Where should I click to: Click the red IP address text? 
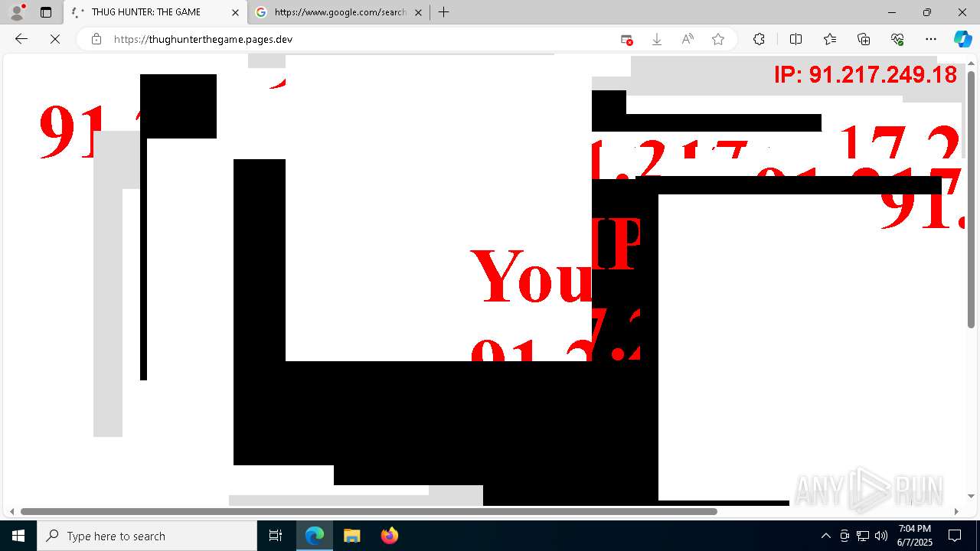click(x=865, y=75)
